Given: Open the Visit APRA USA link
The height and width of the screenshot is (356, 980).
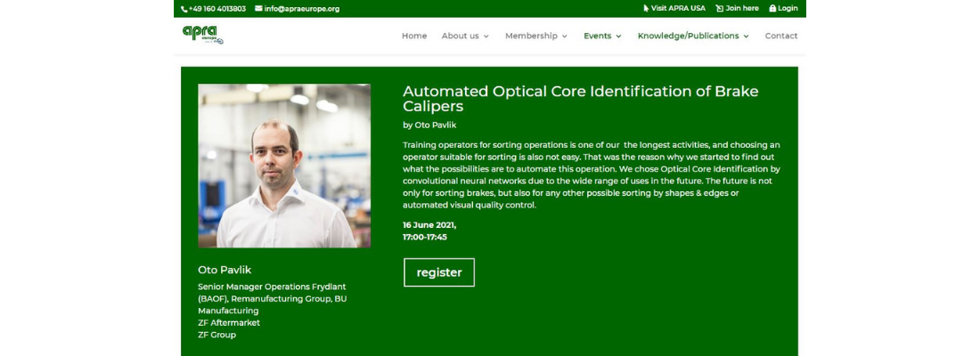Looking at the screenshot, I should click(678, 9).
